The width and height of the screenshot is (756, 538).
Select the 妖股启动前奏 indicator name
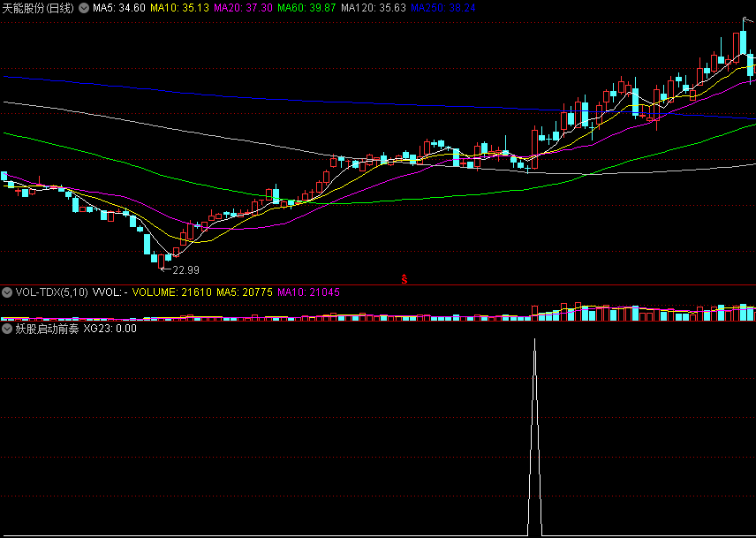coord(48,329)
